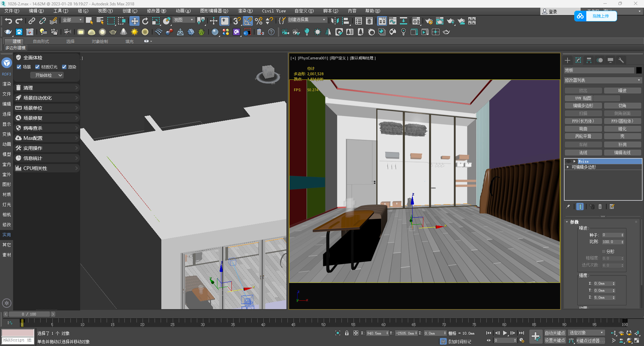
Task: Open the Hierarchy panel tab icon
Action: tap(589, 60)
